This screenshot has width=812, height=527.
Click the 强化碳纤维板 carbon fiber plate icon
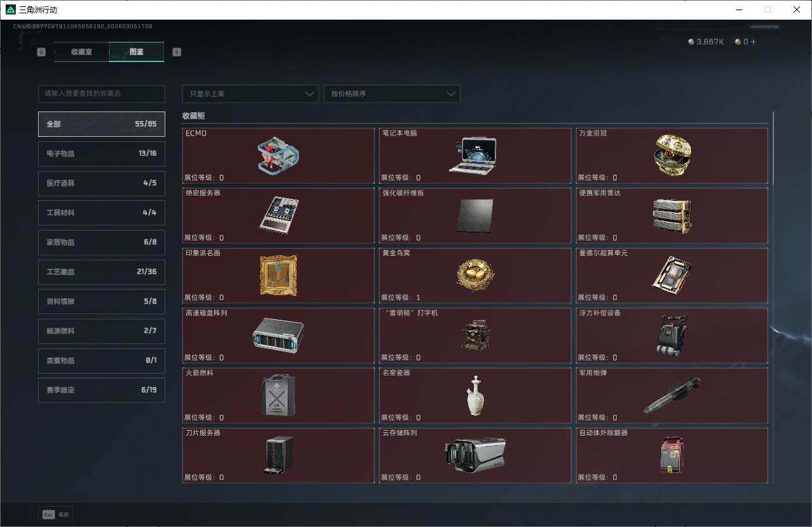(x=474, y=216)
